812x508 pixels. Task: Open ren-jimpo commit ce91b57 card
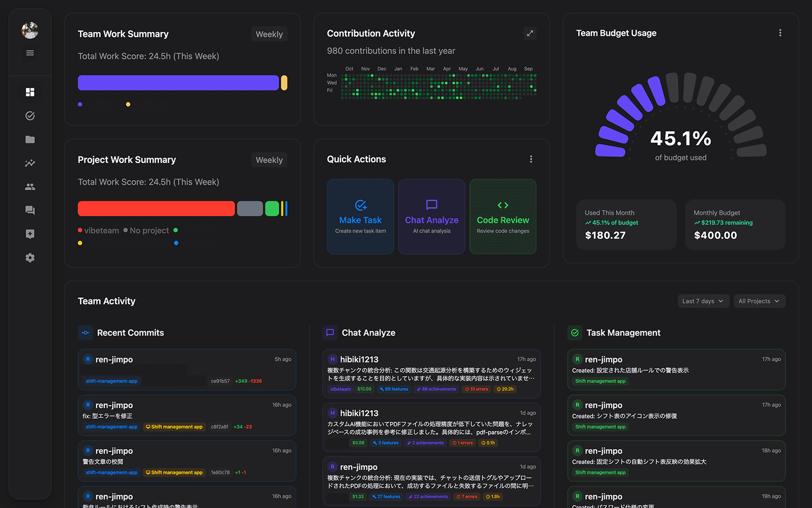[186, 369]
